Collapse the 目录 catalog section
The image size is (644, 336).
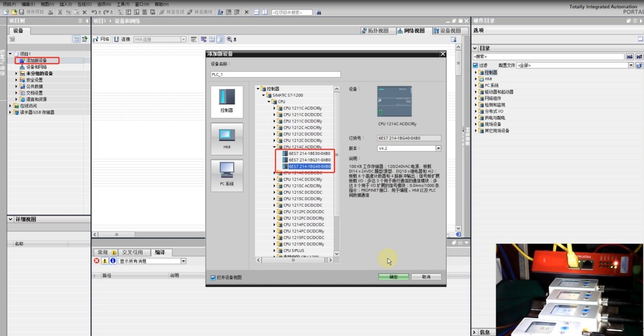(x=475, y=49)
